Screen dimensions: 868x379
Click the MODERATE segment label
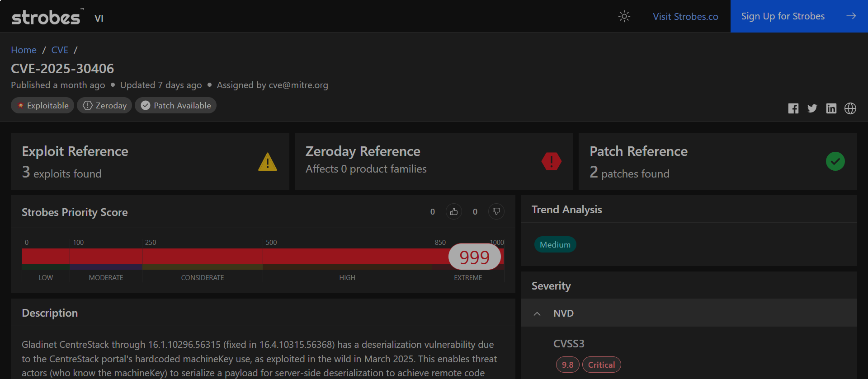(106, 277)
